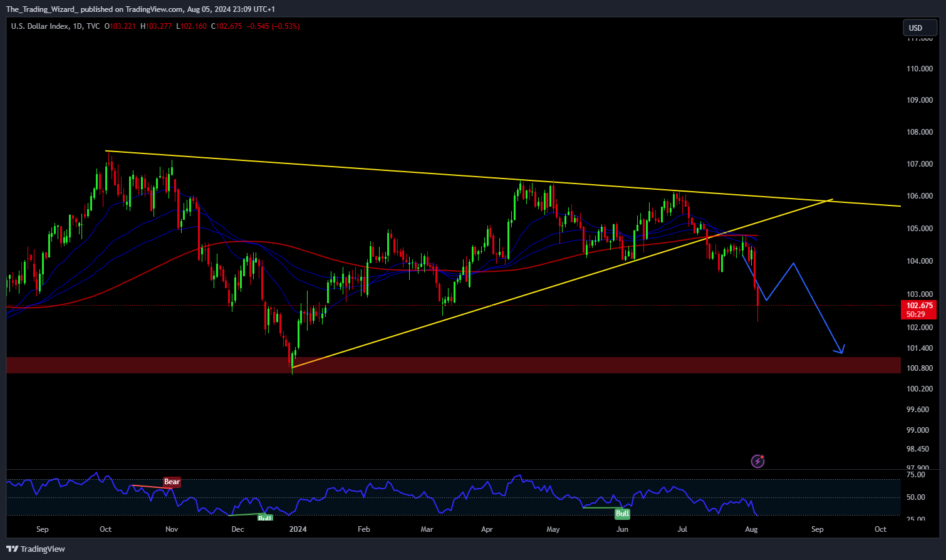946x560 pixels.
Task: Click the USD currency button
Action: [x=919, y=28]
